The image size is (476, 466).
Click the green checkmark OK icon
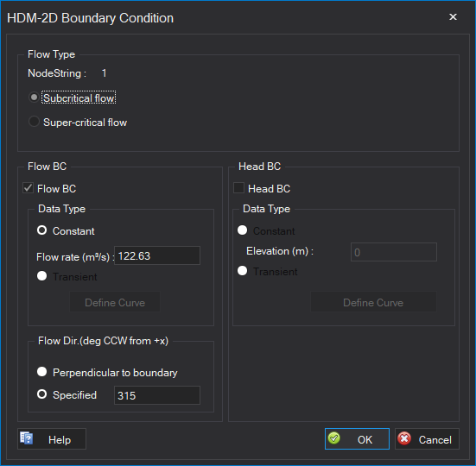tap(334, 438)
